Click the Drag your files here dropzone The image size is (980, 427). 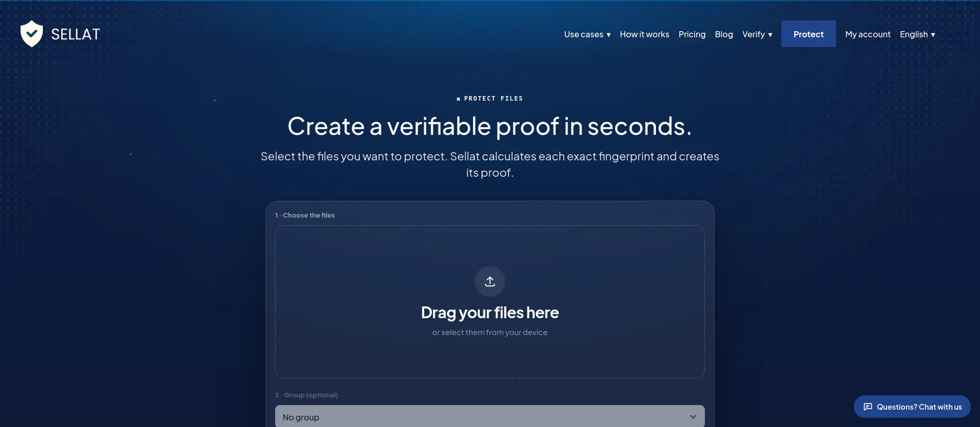490,302
